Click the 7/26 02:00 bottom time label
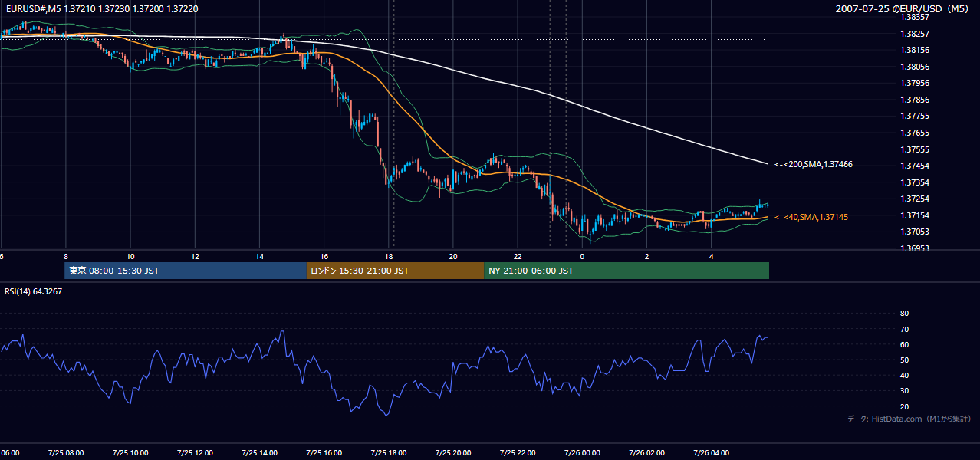The image size is (980, 460). [646, 452]
